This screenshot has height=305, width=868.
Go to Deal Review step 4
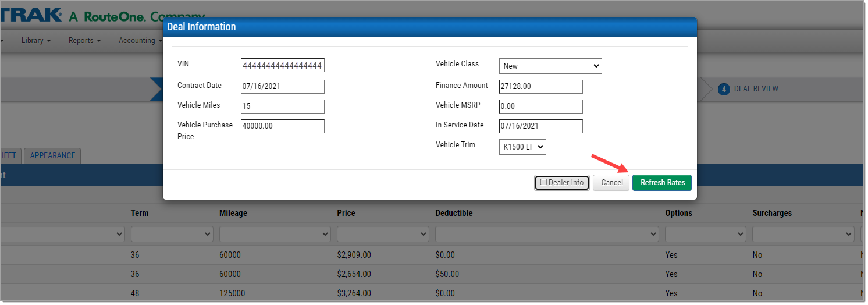(x=748, y=89)
